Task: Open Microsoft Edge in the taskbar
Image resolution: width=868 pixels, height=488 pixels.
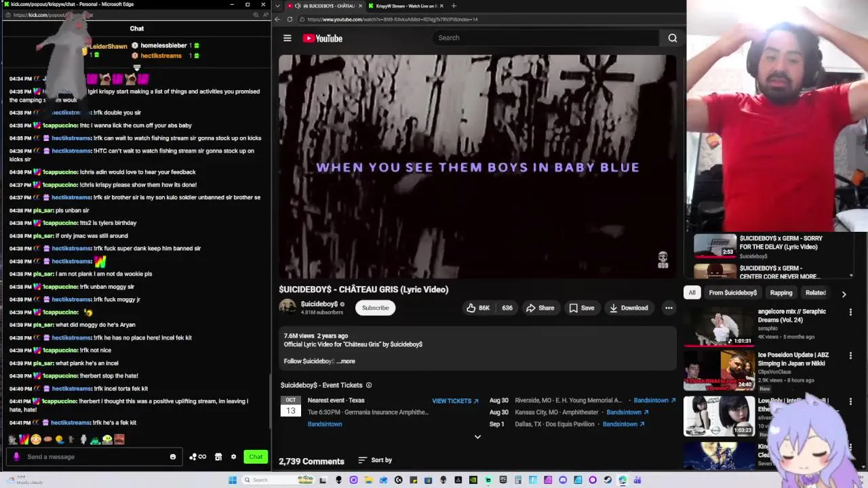Action: coord(623,480)
